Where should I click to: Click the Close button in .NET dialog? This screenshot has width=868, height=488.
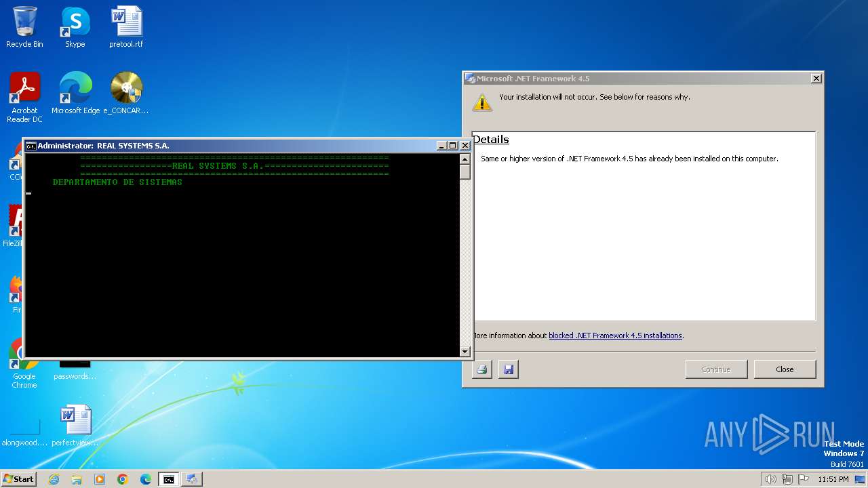(785, 369)
